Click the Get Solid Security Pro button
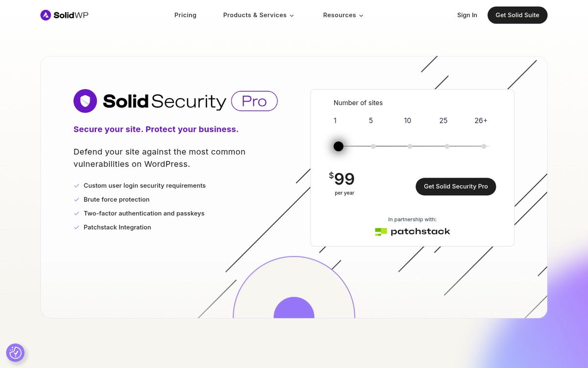 pyautogui.click(x=456, y=186)
